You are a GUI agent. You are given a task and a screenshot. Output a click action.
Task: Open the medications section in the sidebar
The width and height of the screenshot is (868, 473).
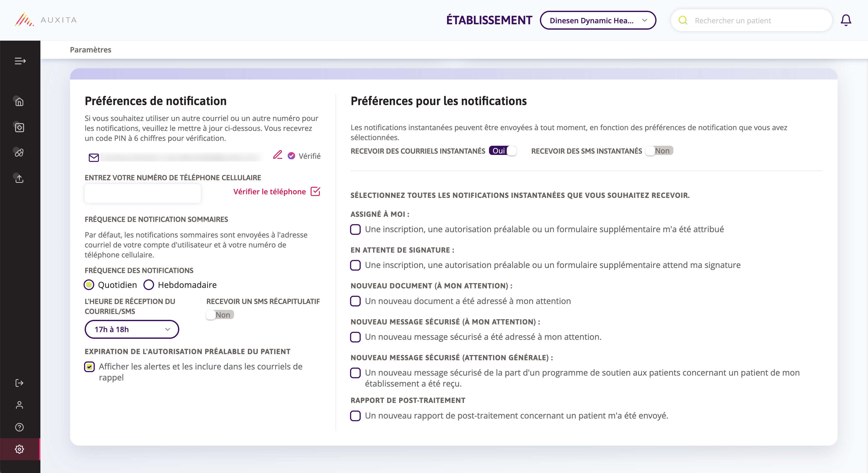pyautogui.click(x=19, y=153)
